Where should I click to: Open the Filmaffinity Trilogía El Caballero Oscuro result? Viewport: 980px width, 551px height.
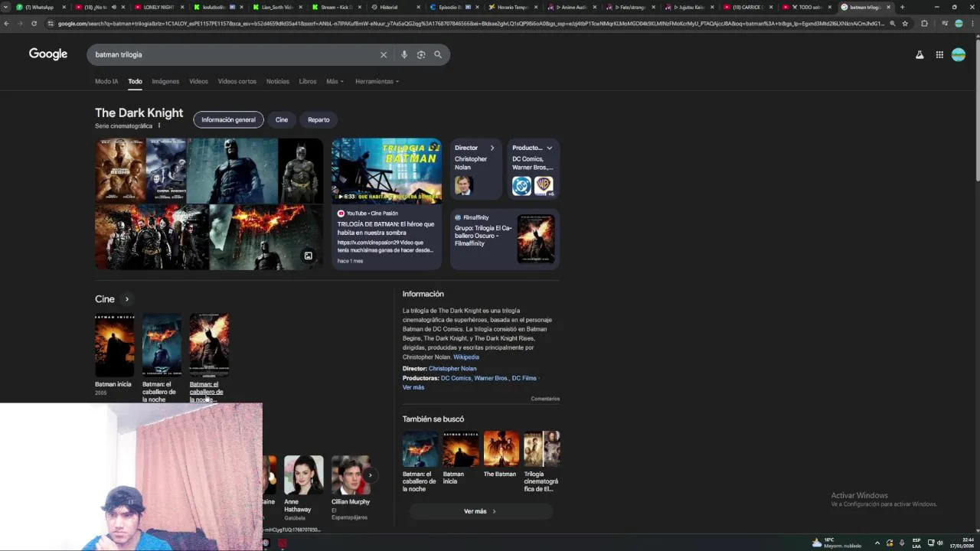(x=505, y=239)
